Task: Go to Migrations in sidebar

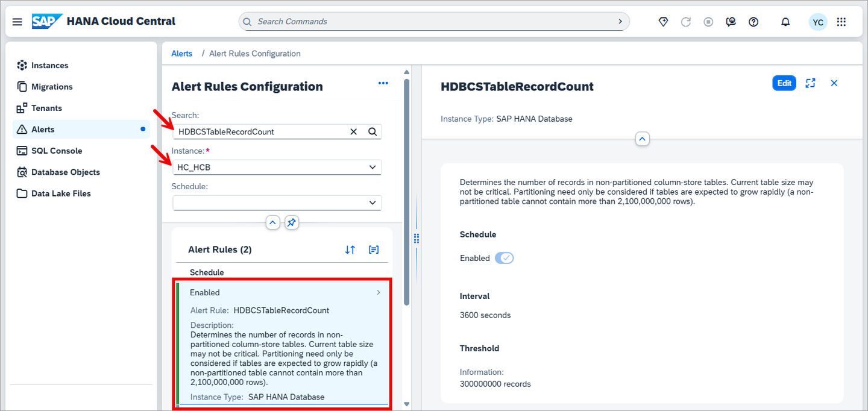Action: pyautogui.click(x=81, y=87)
